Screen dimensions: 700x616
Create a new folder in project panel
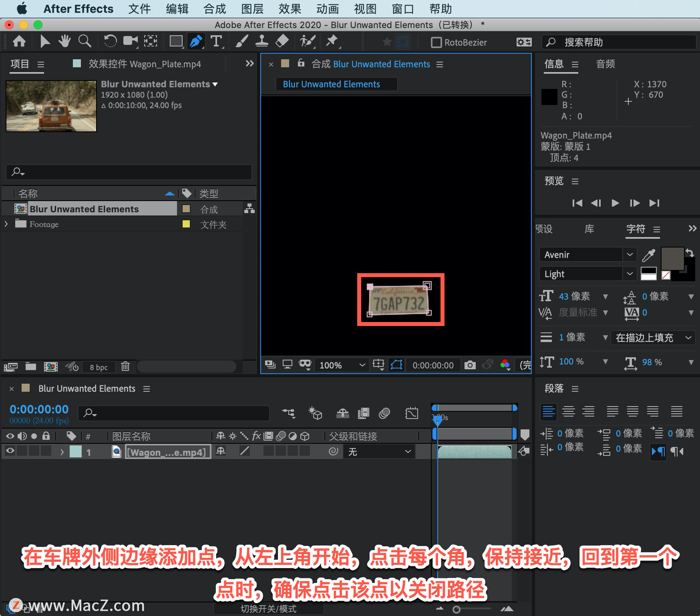pos(31,366)
